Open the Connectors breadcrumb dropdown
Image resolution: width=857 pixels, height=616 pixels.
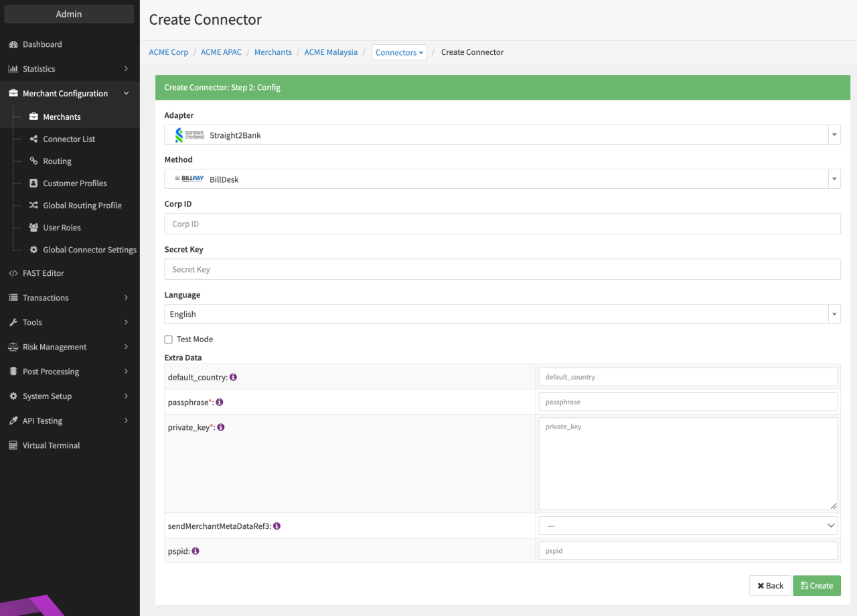click(x=399, y=52)
